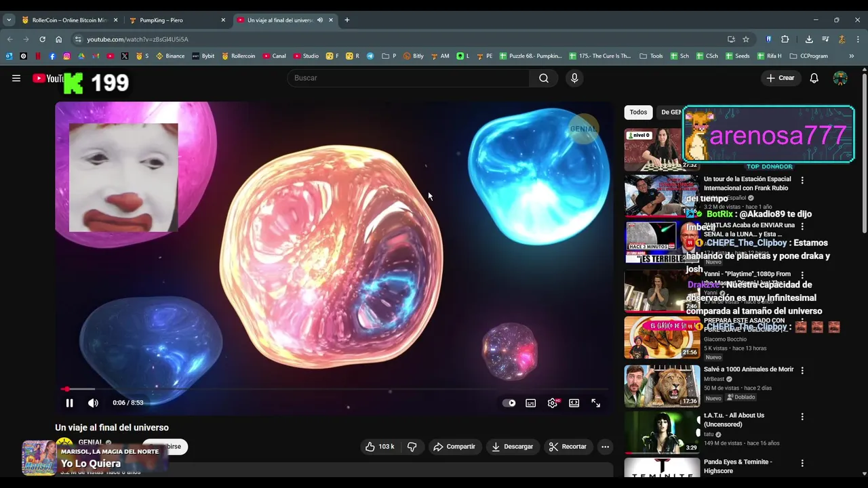868x488 pixels.
Task: Start voice search with microphone icon
Action: [574, 78]
